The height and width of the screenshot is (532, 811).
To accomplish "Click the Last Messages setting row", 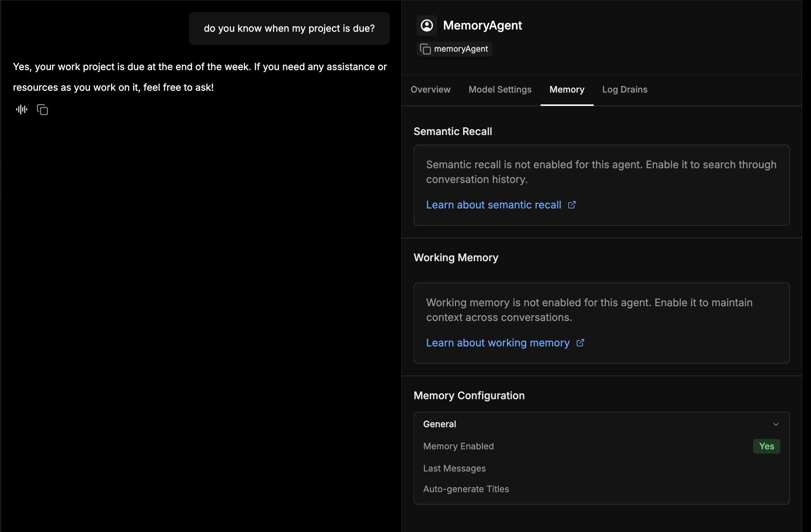I will (455, 469).
